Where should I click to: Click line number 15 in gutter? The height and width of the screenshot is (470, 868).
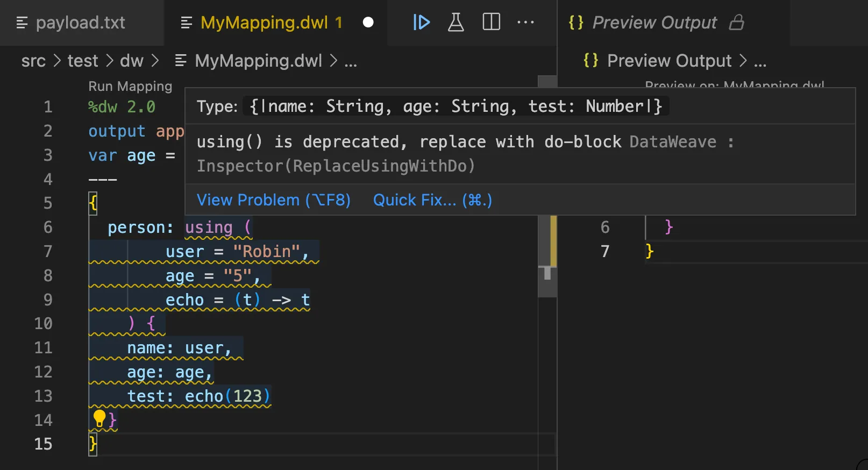tap(43, 444)
